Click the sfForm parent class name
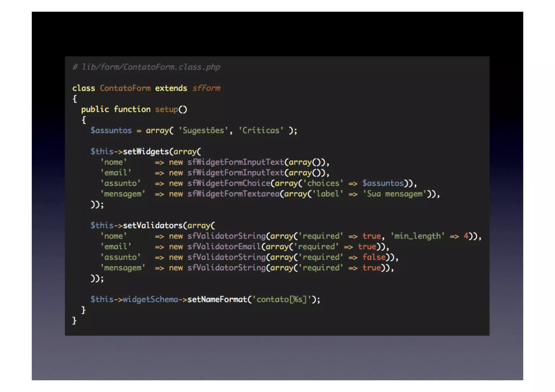Image resolution: width=555 pixels, height=392 pixels. click(x=206, y=88)
